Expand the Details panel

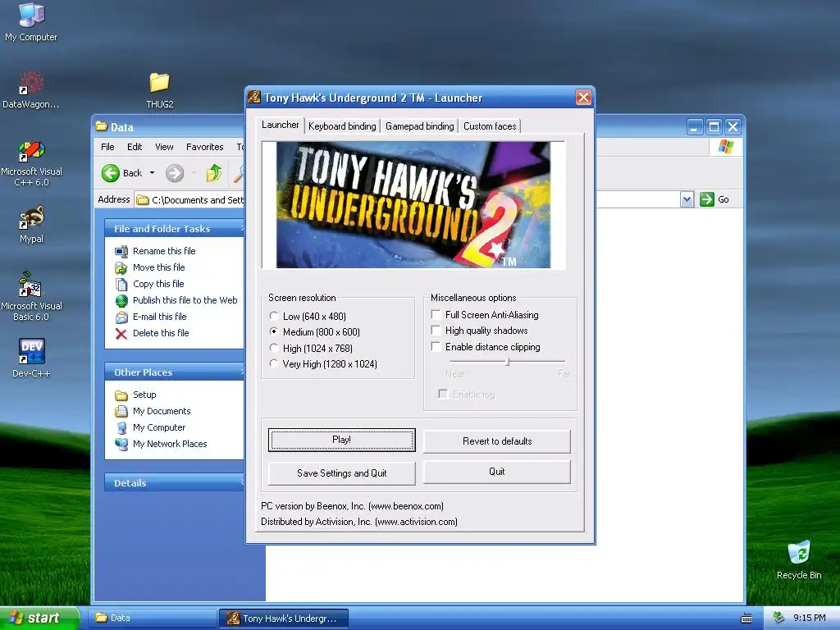coord(240,482)
